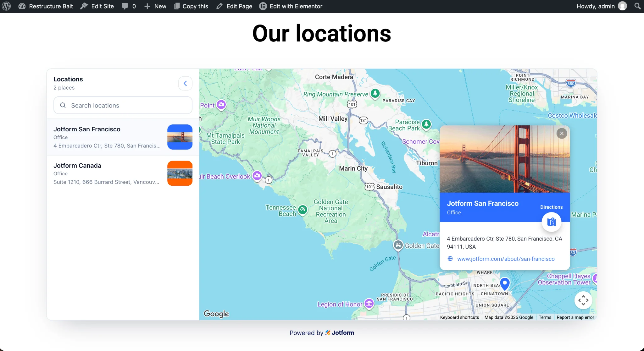The height and width of the screenshot is (351, 644).
Task: Click the info card Golden Gate photo
Action: (505, 159)
